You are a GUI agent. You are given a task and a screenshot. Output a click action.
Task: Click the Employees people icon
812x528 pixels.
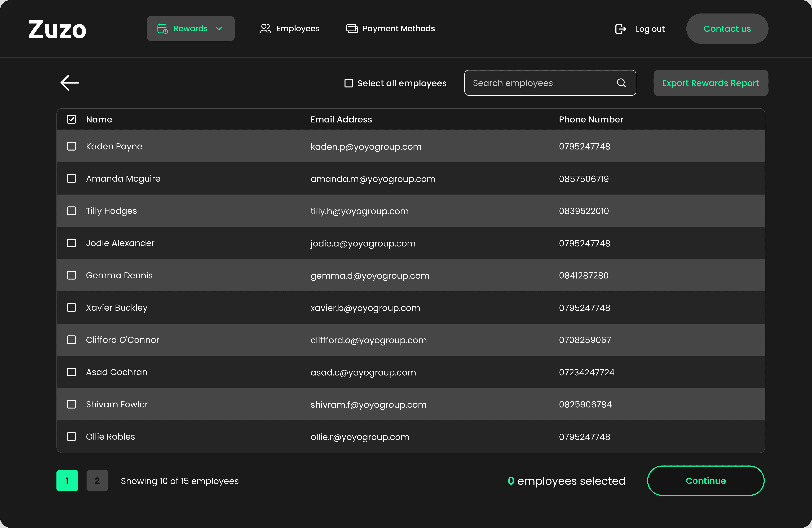click(x=265, y=29)
